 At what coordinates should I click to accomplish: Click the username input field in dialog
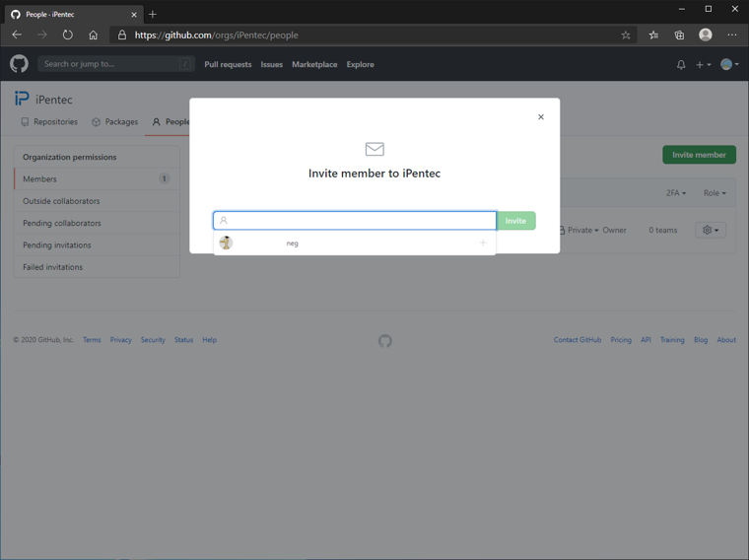point(355,221)
